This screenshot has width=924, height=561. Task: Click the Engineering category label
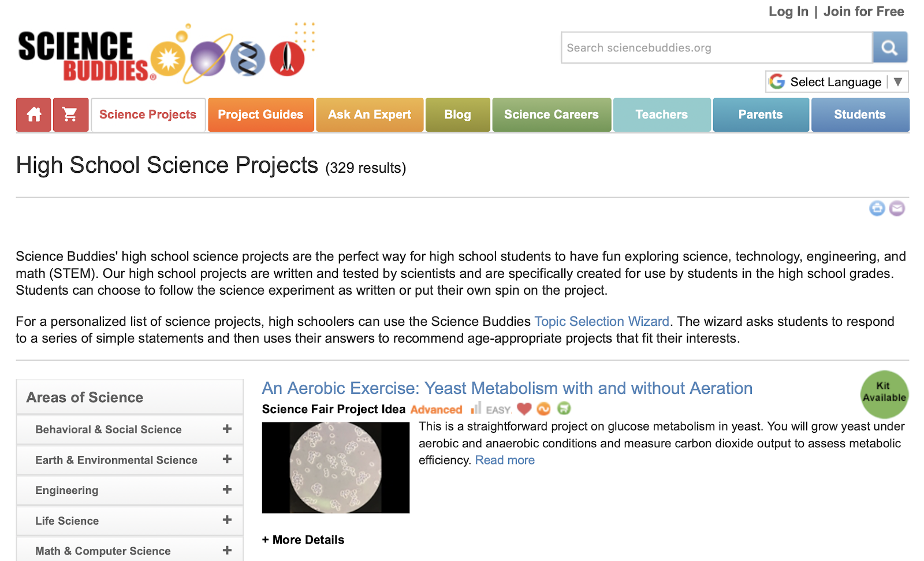(x=67, y=491)
